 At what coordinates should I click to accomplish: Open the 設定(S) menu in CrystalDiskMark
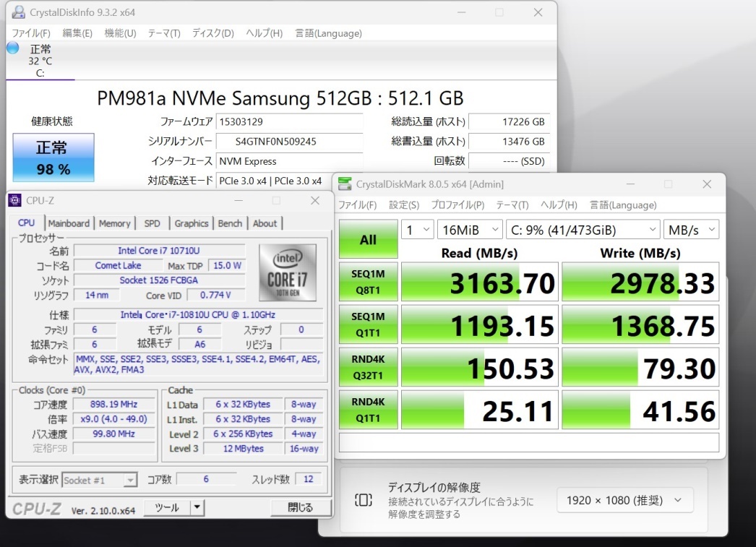coord(404,204)
